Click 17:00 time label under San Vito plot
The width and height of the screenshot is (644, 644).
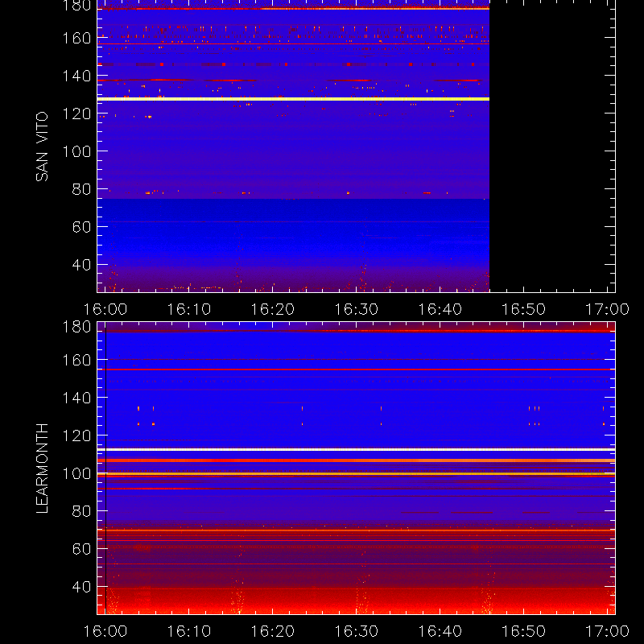608,309
